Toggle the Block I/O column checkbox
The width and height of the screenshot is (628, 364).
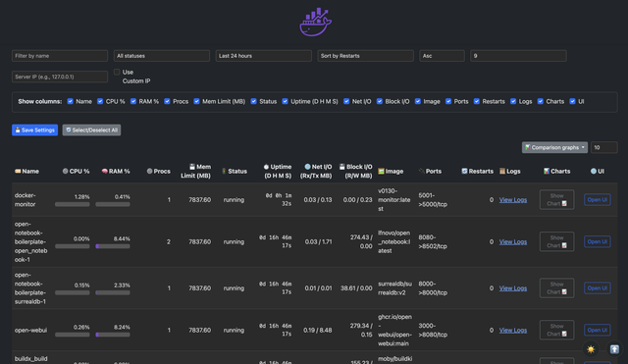point(380,101)
